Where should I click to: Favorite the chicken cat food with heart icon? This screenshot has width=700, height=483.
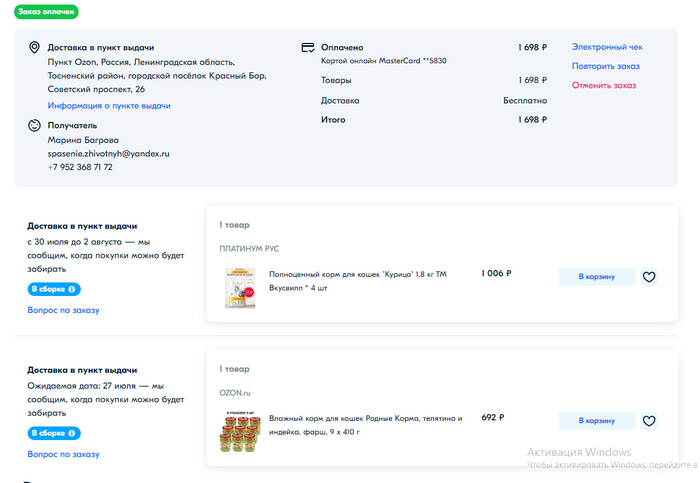(649, 277)
